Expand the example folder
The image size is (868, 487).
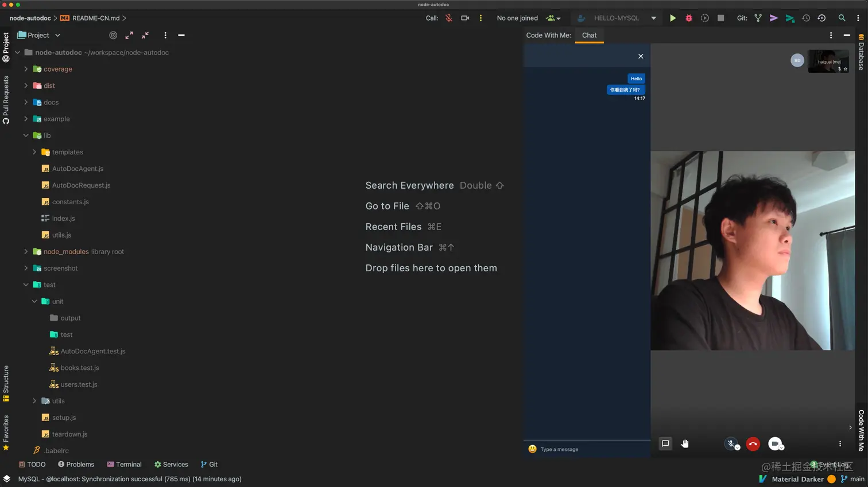pos(26,119)
